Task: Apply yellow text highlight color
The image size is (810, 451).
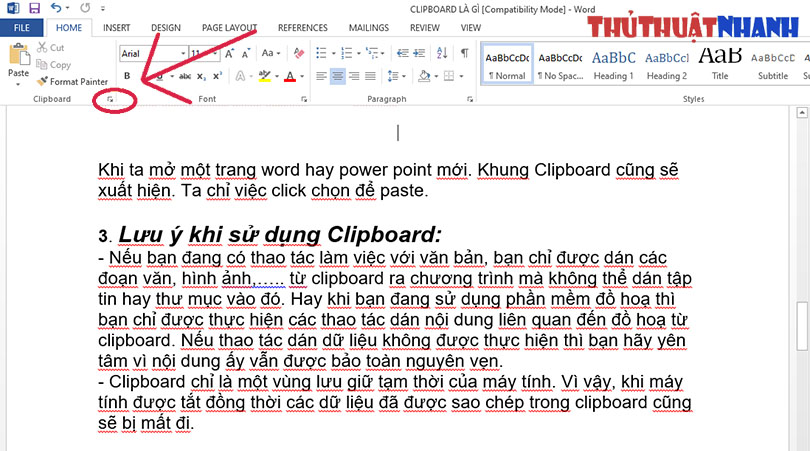Action: coord(264,76)
